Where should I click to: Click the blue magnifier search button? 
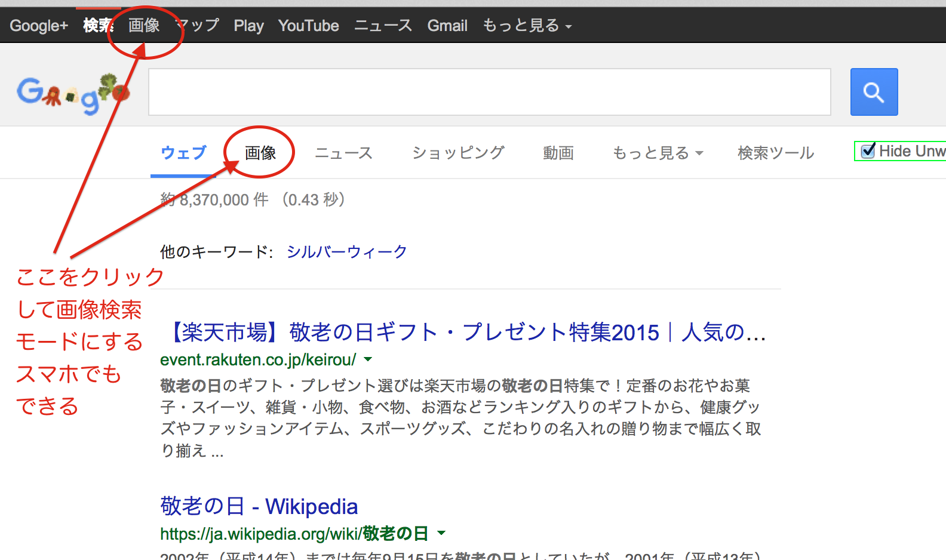[874, 92]
